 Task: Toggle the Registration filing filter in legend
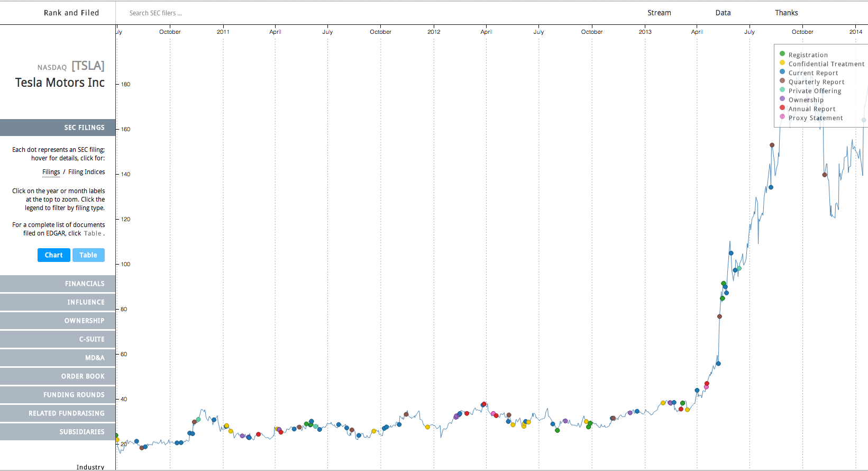pyautogui.click(x=808, y=55)
